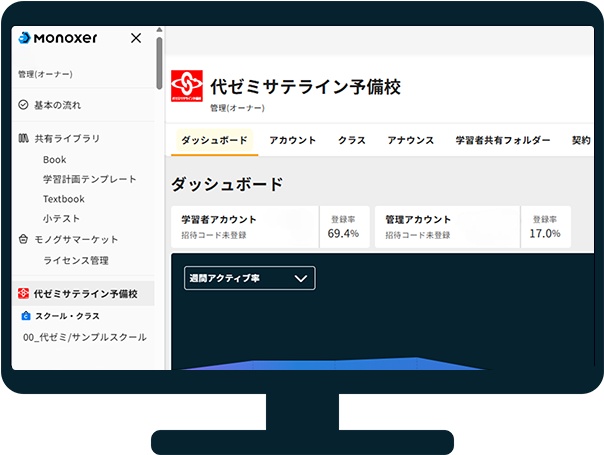Image resolution: width=604 pixels, height=455 pixels.
Task: Click the sidebar vertical scrollbar thumb
Action: pos(159,63)
